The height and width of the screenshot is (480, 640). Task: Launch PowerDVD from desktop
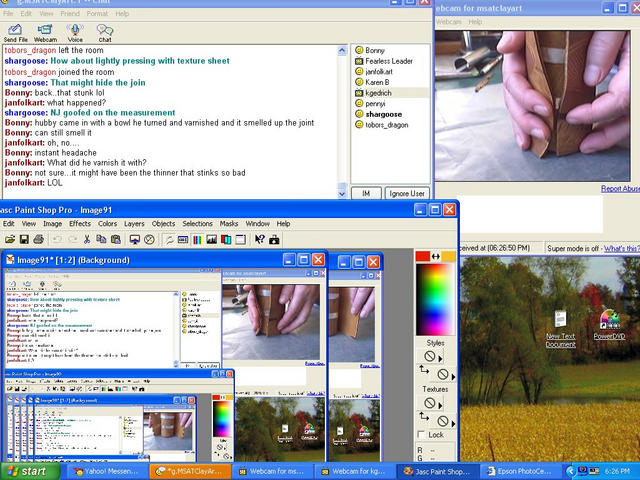click(609, 325)
